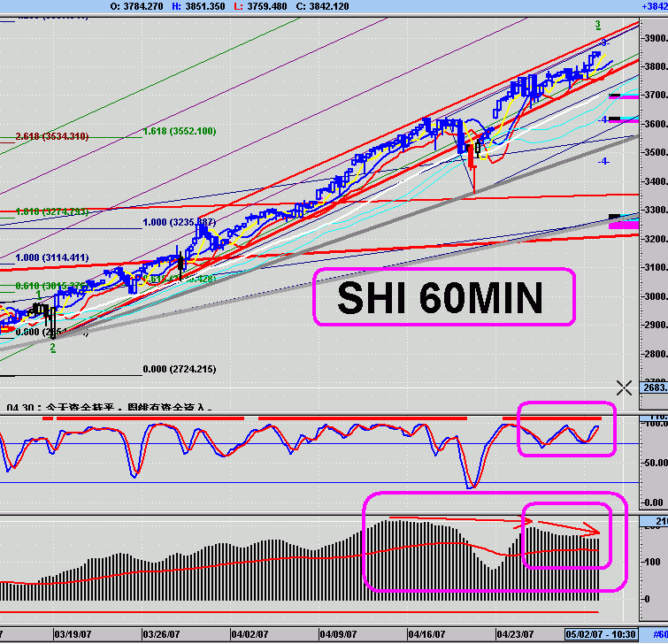Click the green wave label 2 below the low candle
The height and width of the screenshot is (644, 668).
tap(53, 348)
